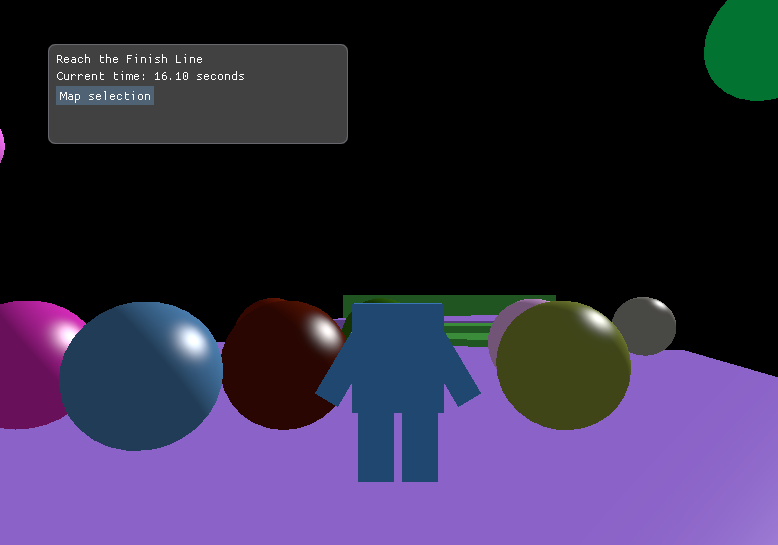The height and width of the screenshot is (545, 778).
Task: Select the olive-yellow sphere
Action: click(x=563, y=367)
